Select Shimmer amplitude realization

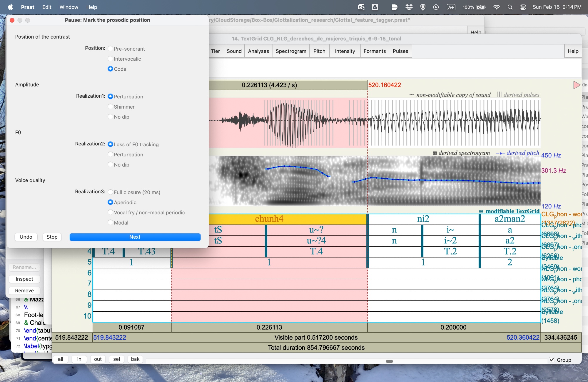(x=111, y=107)
